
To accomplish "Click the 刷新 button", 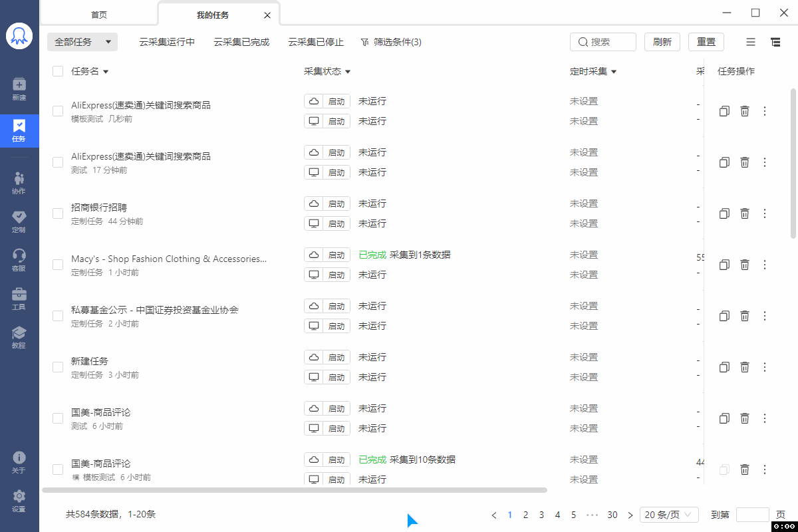I will [x=662, y=42].
